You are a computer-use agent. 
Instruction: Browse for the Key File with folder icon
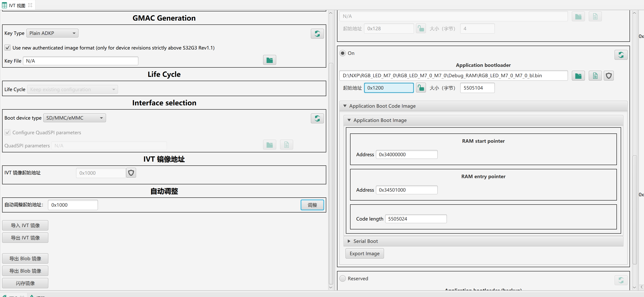pos(269,60)
